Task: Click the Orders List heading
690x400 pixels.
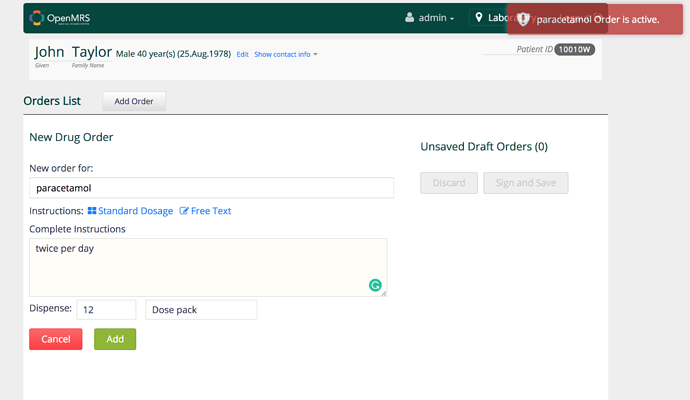Action: pos(52,101)
